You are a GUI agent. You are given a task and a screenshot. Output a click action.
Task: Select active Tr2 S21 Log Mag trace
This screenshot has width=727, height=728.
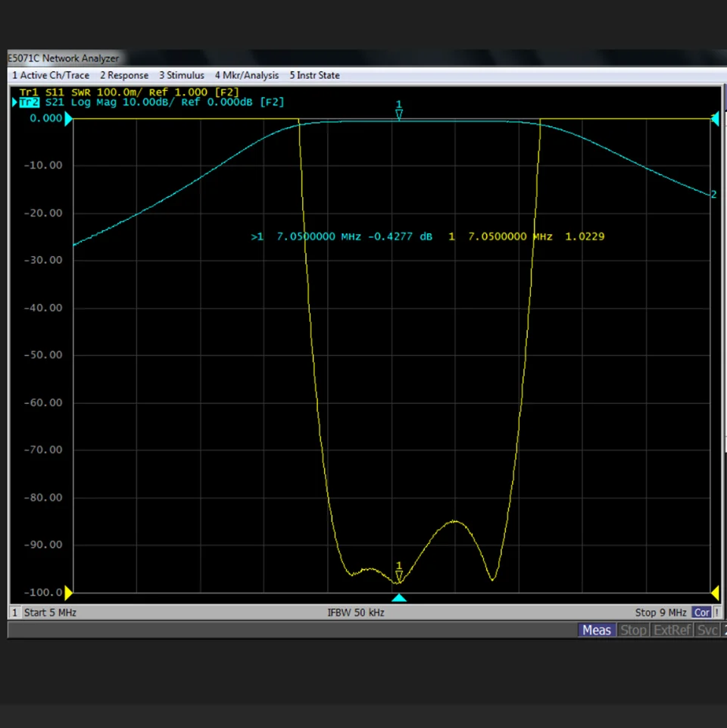click(151, 102)
